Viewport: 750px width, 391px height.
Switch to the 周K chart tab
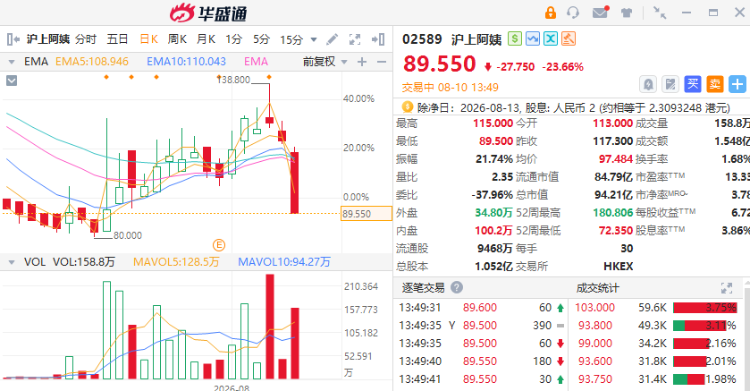(177, 39)
